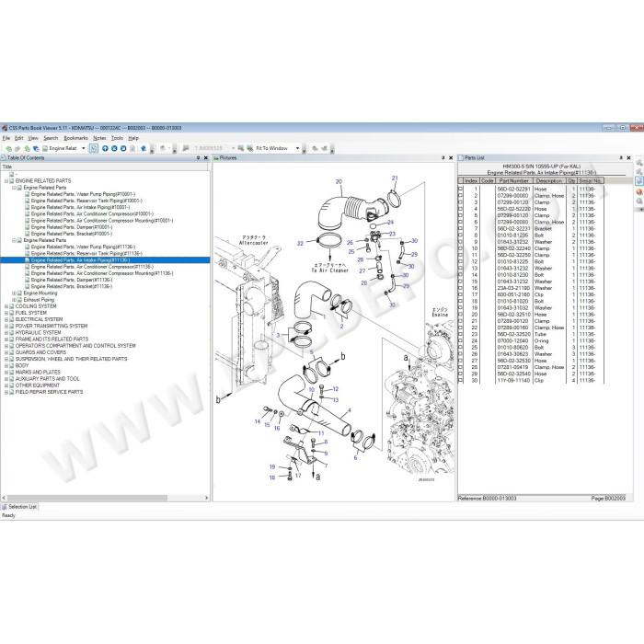Image resolution: width=644 pixels, height=644 pixels.
Task: Open the Search menu
Action: 51,138
